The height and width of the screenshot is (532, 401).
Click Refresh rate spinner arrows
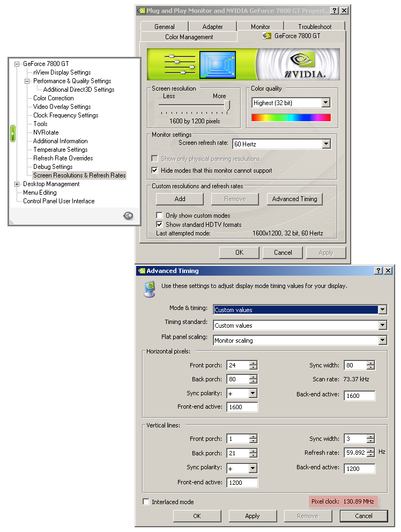(x=370, y=452)
